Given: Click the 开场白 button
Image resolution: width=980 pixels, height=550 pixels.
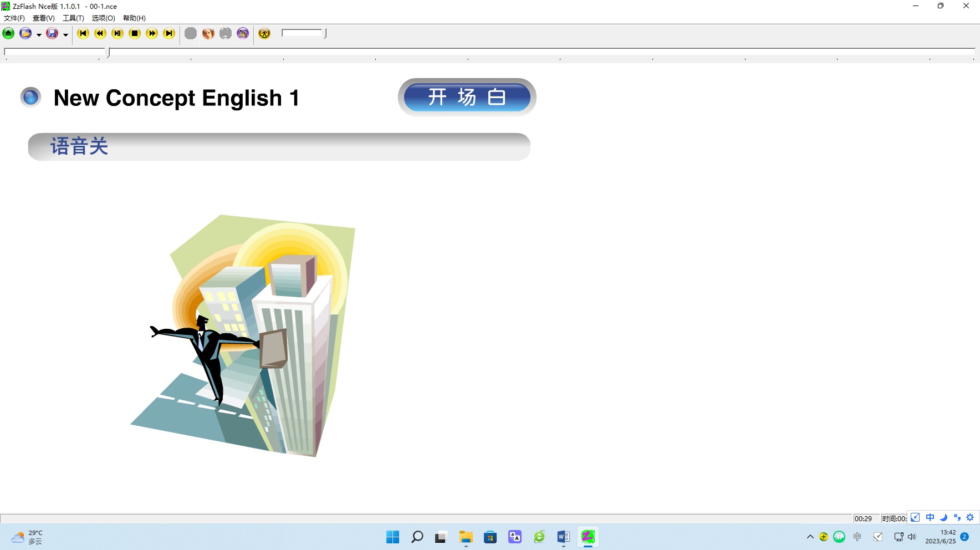Looking at the screenshot, I should point(467,97).
